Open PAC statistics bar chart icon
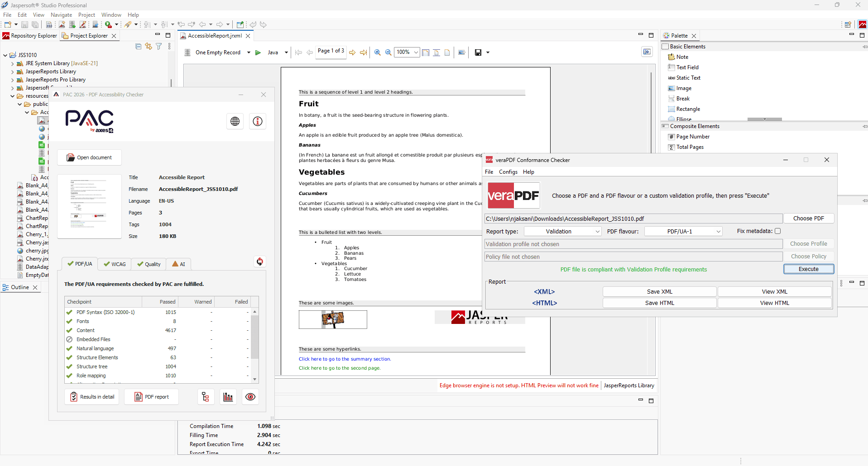 tap(228, 397)
